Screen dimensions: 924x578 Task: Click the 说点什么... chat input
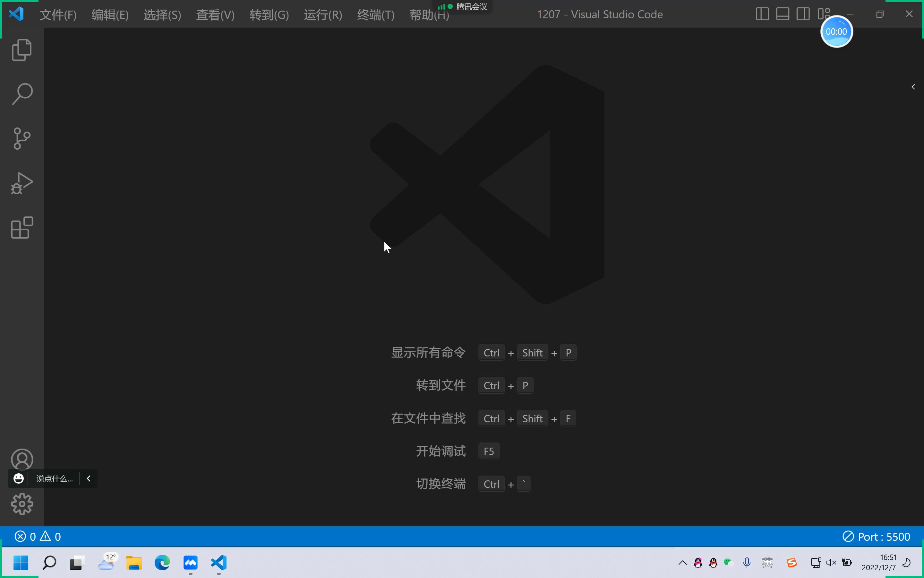pyautogui.click(x=54, y=478)
